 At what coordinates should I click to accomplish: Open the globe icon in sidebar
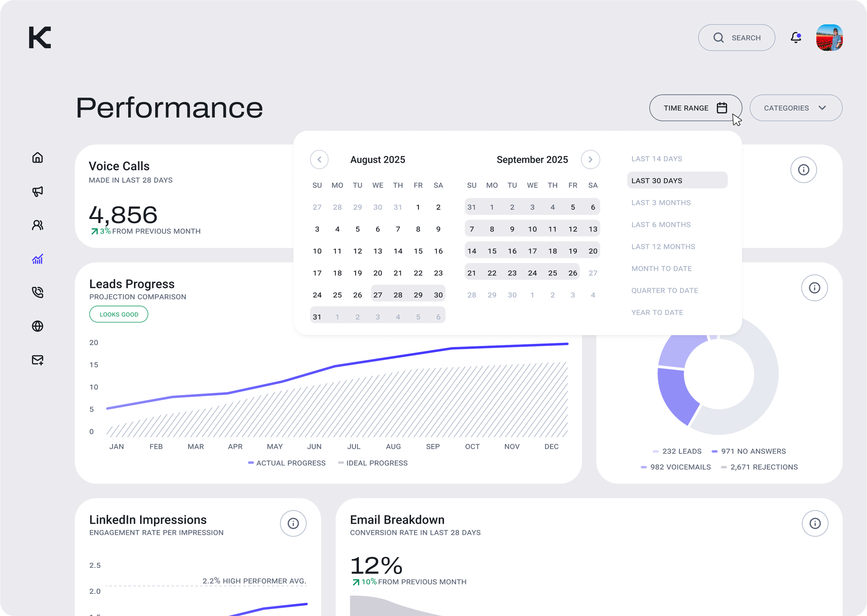37,326
